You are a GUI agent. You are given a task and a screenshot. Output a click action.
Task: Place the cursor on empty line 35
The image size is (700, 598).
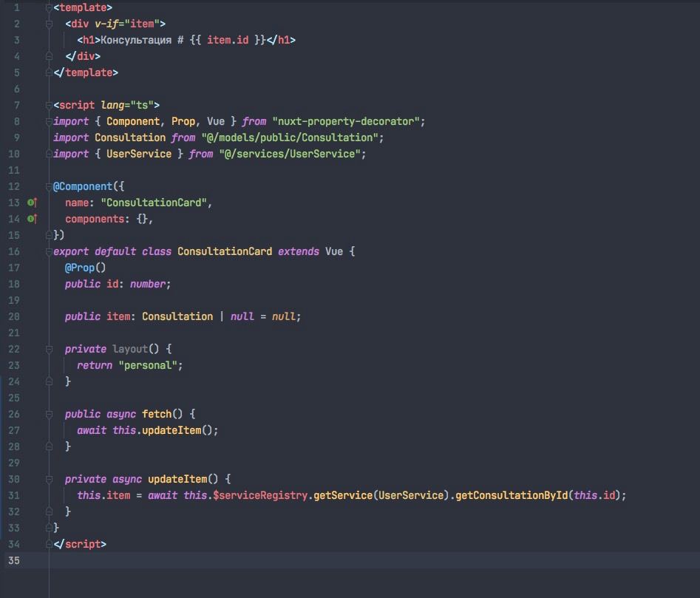coord(374,560)
